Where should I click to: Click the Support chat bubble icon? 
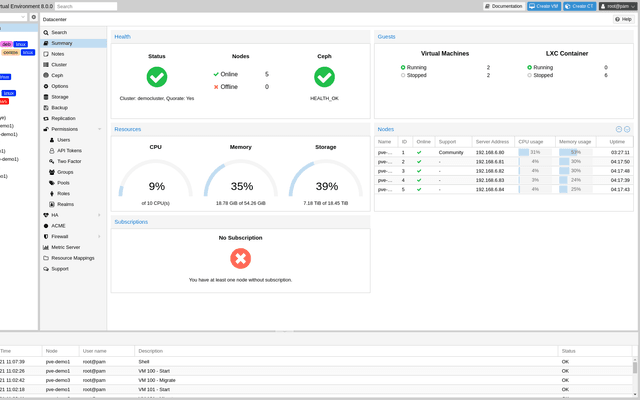(46, 269)
